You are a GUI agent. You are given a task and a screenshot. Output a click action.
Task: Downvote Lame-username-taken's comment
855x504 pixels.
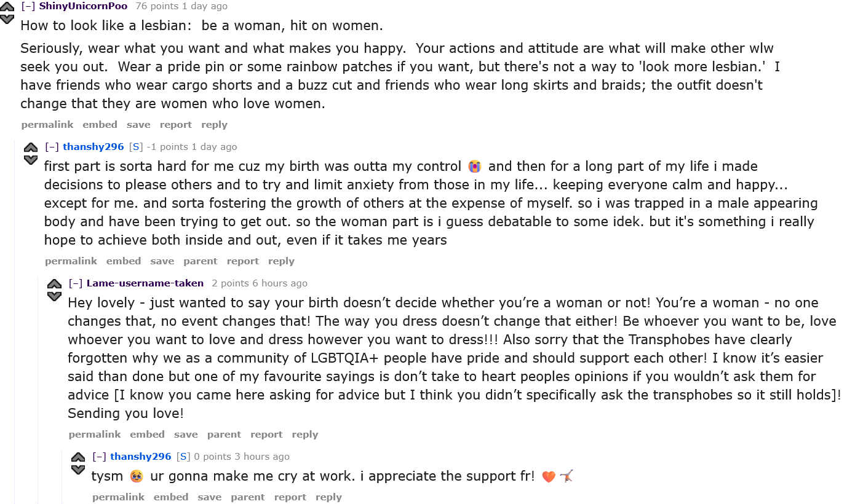pos(54,297)
